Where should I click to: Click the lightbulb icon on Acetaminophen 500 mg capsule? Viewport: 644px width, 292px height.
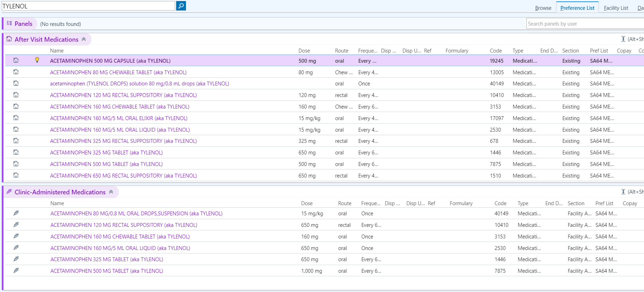[37, 60]
